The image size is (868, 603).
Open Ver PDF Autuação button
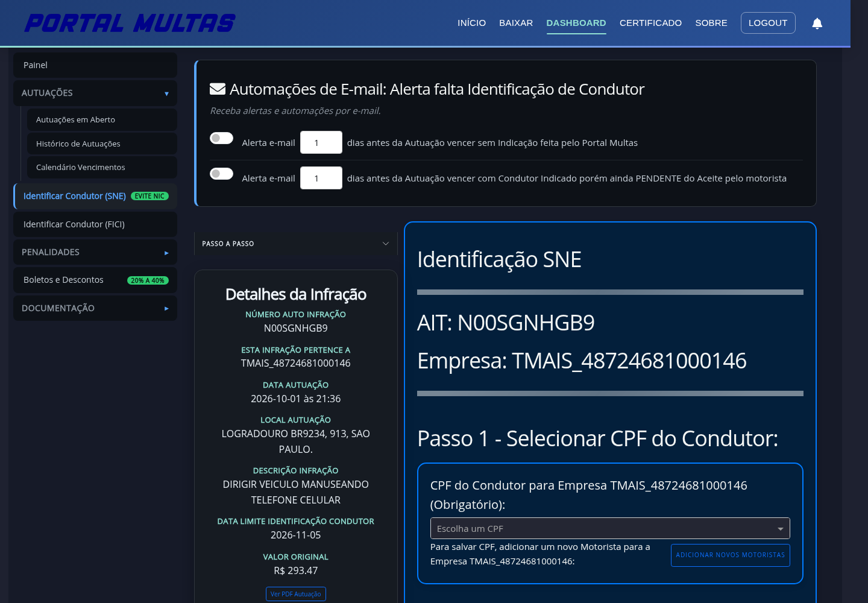point(295,594)
